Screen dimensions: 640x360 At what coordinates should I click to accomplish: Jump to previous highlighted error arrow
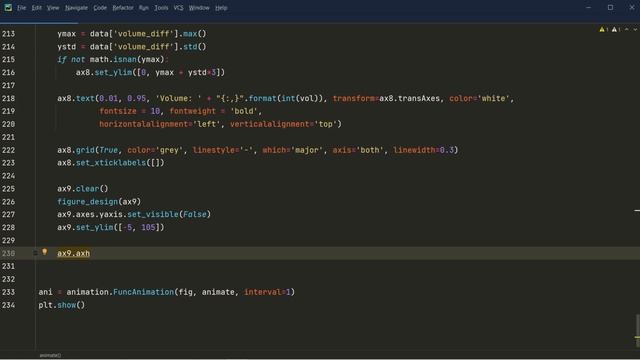point(627,29)
